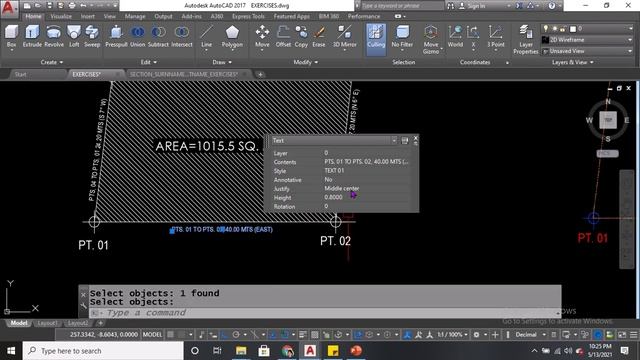The image size is (640, 360).
Task: Click the Contents value in Text panel
Action: [x=366, y=162]
